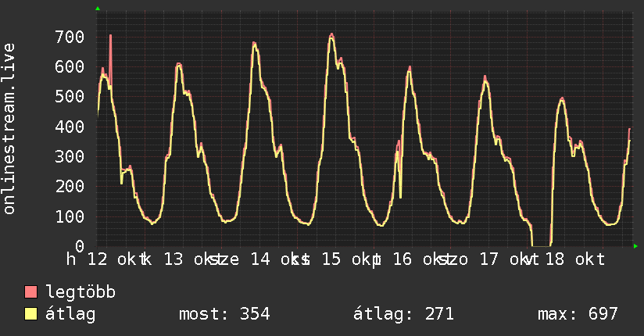
Task: Click the '13 okt' date label
Action: click(193, 259)
